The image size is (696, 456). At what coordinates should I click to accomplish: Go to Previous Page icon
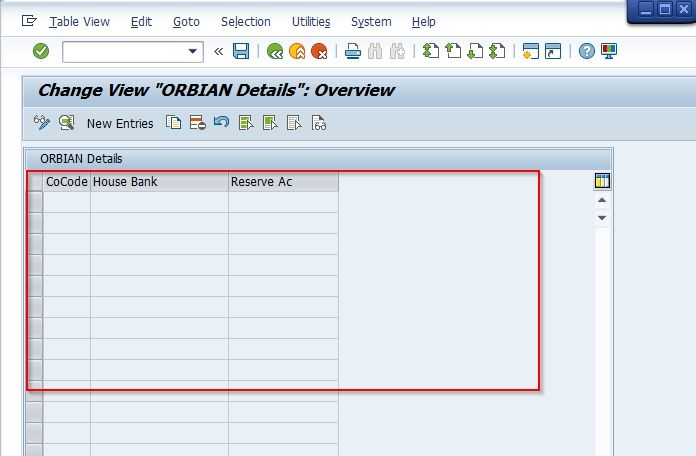click(453, 51)
